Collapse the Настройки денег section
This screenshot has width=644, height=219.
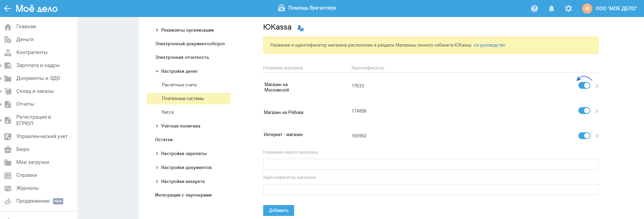point(157,71)
